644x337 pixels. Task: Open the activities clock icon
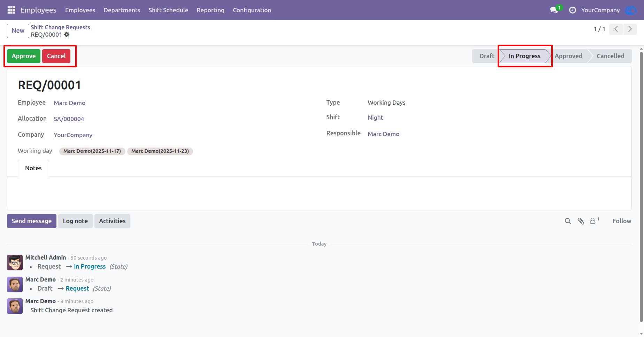573,10
